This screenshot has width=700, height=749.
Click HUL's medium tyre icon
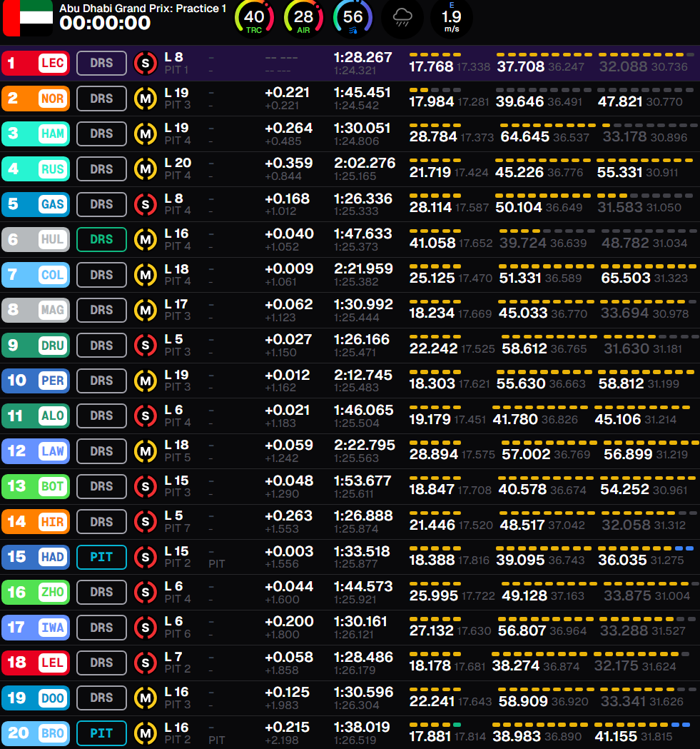point(146,239)
